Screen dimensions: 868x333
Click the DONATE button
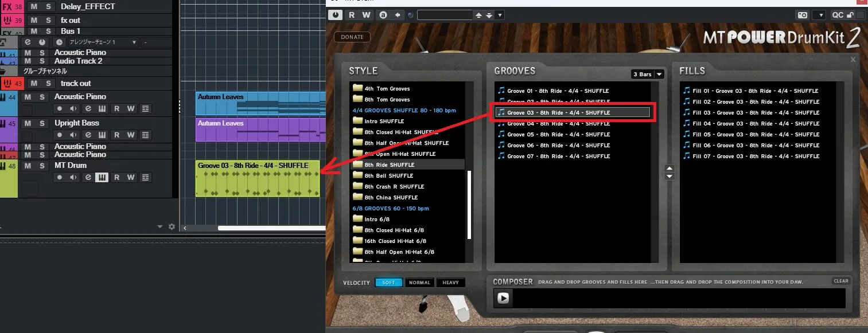click(352, 37)
